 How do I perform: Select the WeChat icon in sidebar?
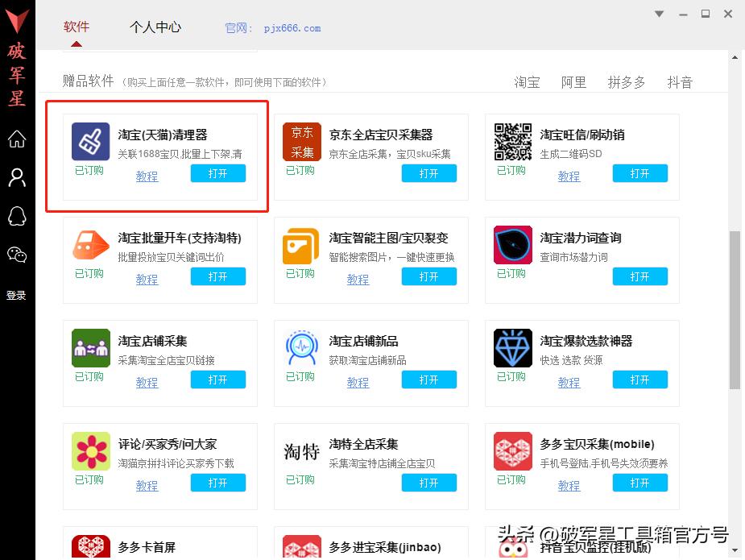[x=17, y=255]
